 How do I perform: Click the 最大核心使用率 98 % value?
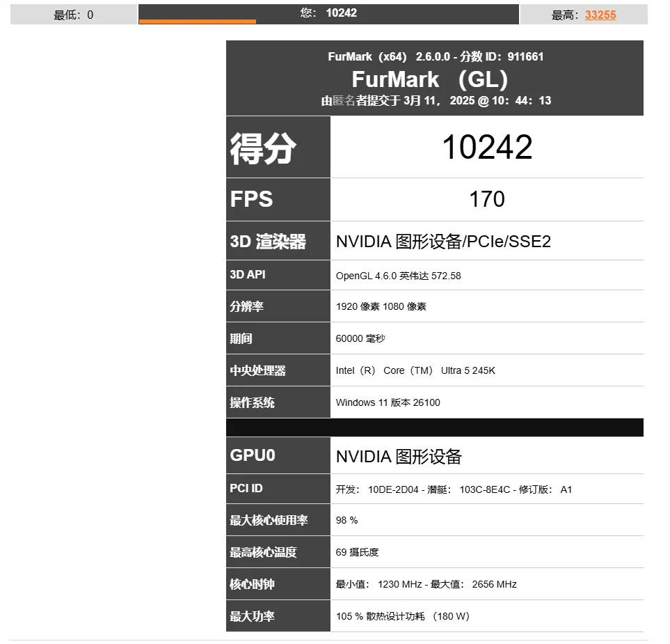point(346,520)
